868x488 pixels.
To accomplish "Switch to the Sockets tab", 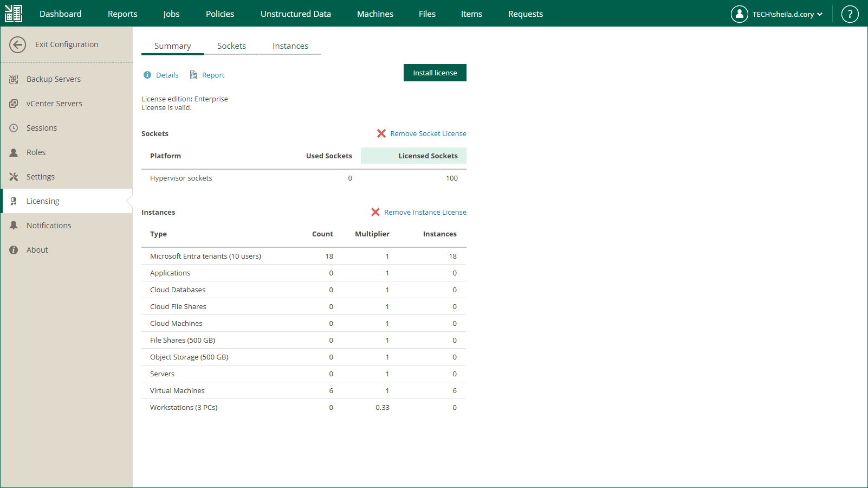I will (x=231, y=46).
